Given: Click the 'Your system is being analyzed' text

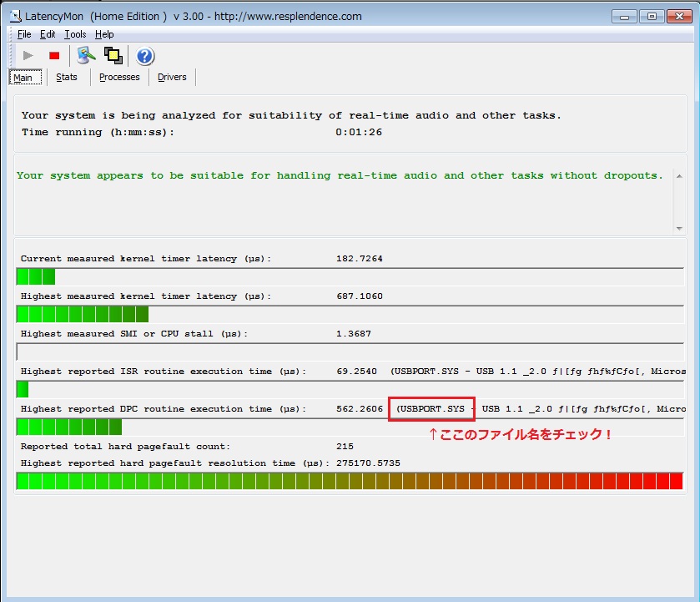Looking at the screenshot, I should [x=291, y=115].
